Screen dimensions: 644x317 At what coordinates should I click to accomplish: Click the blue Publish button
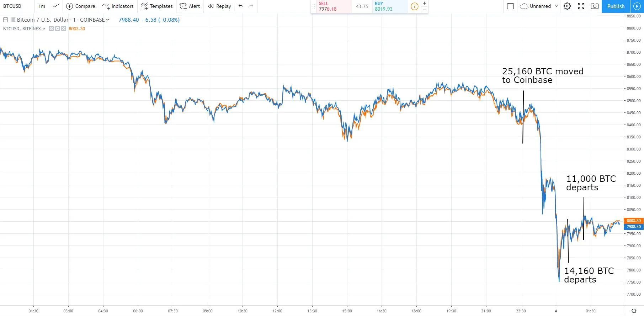pos(616,6)
